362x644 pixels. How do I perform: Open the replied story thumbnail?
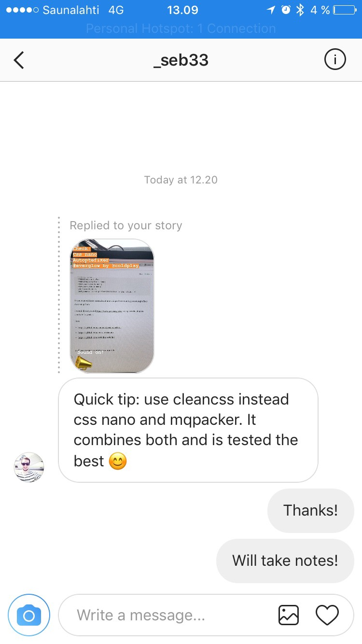point(112,306)
